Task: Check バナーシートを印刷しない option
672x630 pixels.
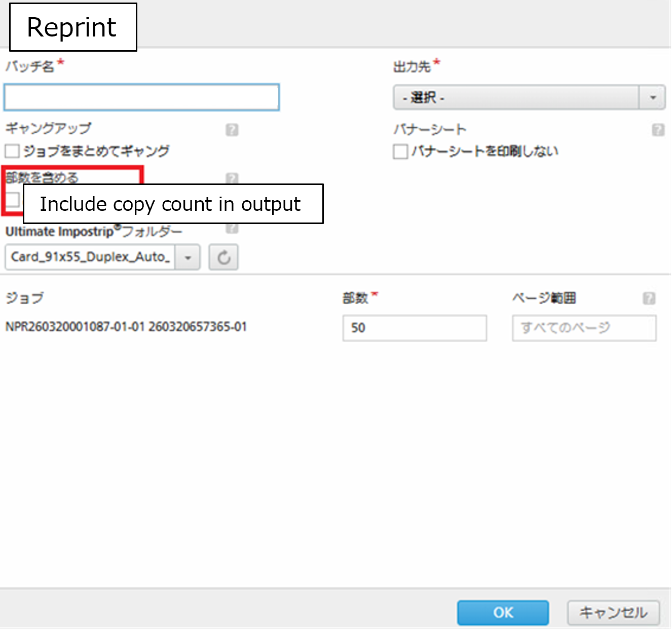Action: 400,152
